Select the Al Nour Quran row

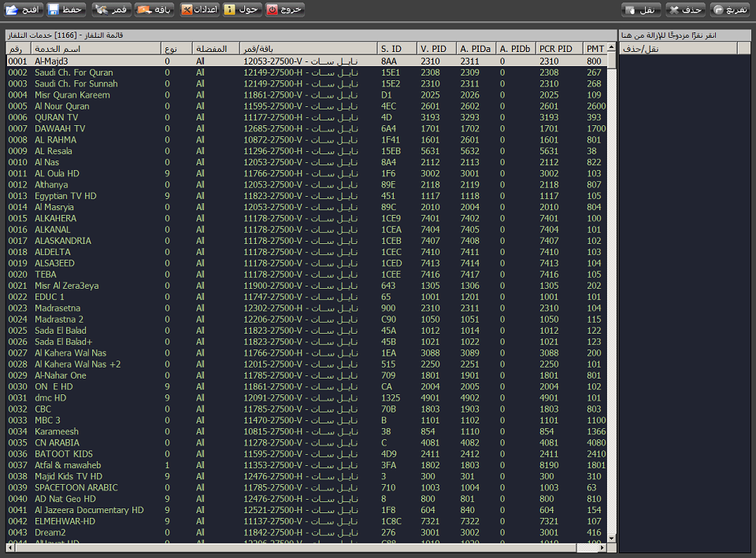tap(306, 106)
